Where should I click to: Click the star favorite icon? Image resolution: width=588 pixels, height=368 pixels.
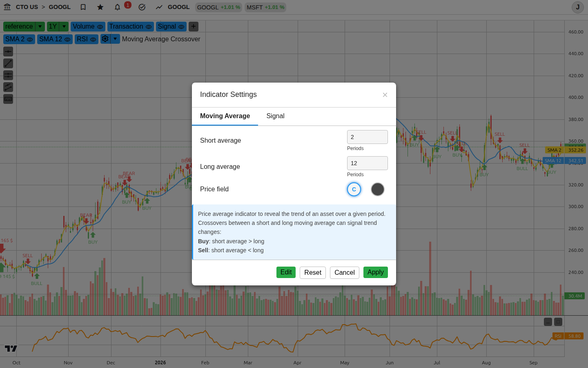click(x=100, y=7)
